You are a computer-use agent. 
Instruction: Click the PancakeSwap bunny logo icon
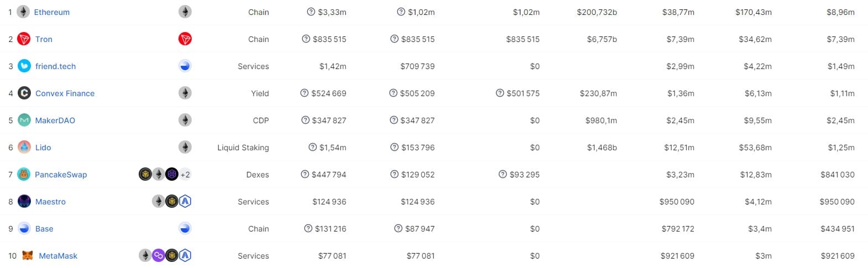pos(24,174)
